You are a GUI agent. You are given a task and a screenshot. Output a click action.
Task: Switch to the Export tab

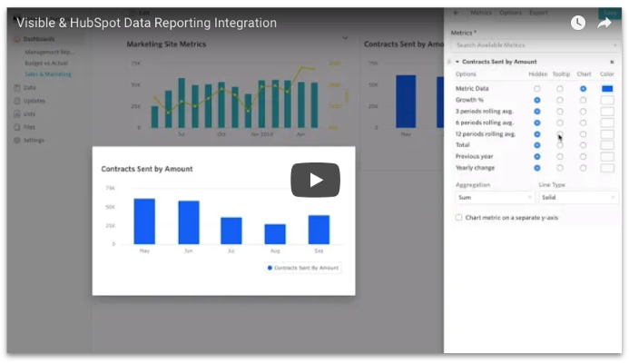538,13
